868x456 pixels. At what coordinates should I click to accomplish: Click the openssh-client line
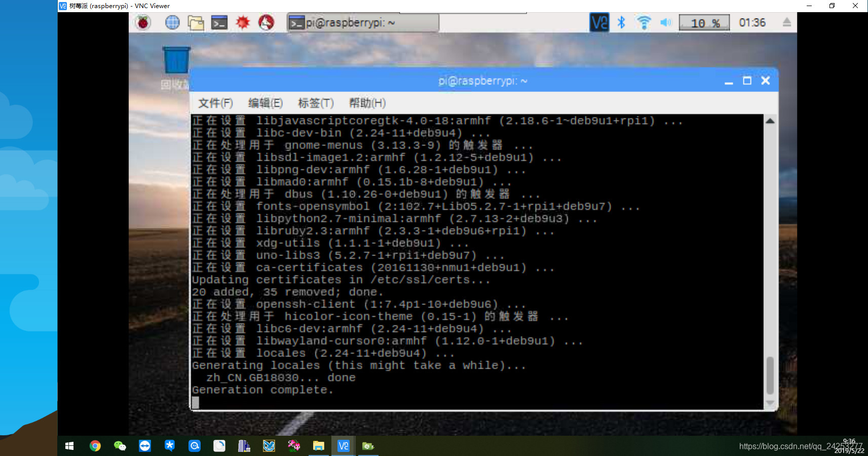[x=359, y=305]
